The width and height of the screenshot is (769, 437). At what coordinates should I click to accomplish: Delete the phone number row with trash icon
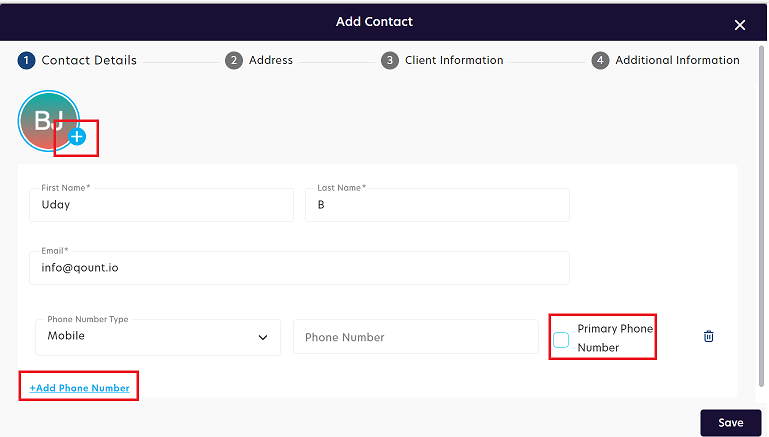[x=708, y=336]
